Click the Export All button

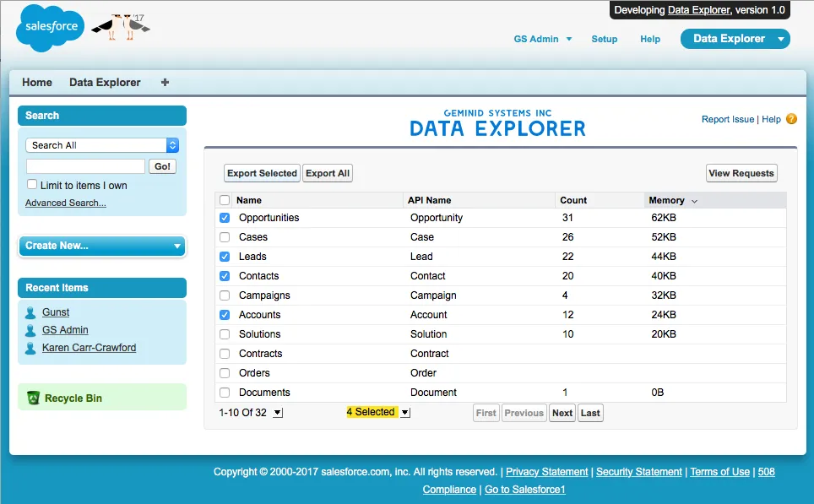coord(328,173)
